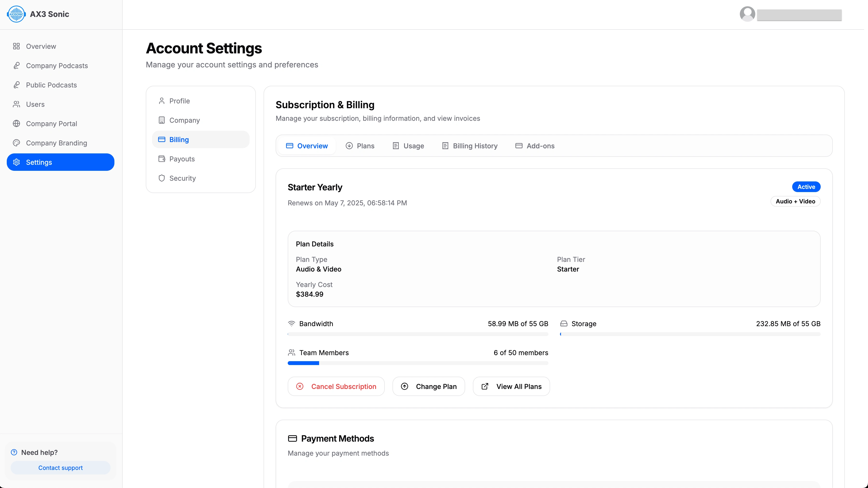Click the Team Members people icon
The height and width of the screenshot is (488, 868).
292,352
